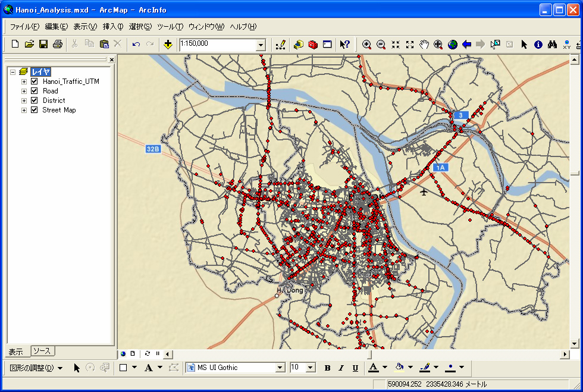The image size is (583, 392).
Task: Select the Identify info tool
Action: click(538, 45)
